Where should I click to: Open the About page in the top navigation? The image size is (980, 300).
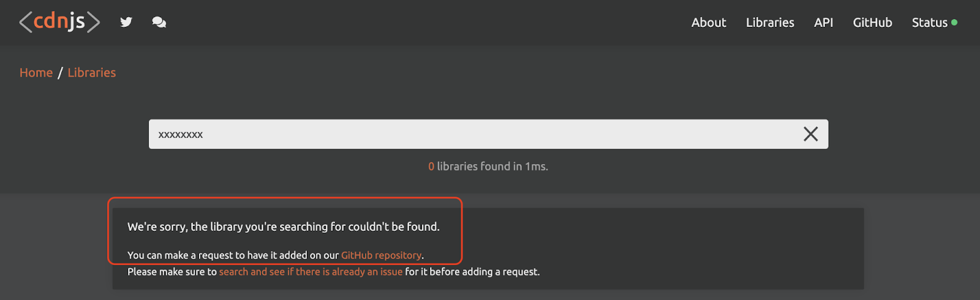[x=708, y=23]
